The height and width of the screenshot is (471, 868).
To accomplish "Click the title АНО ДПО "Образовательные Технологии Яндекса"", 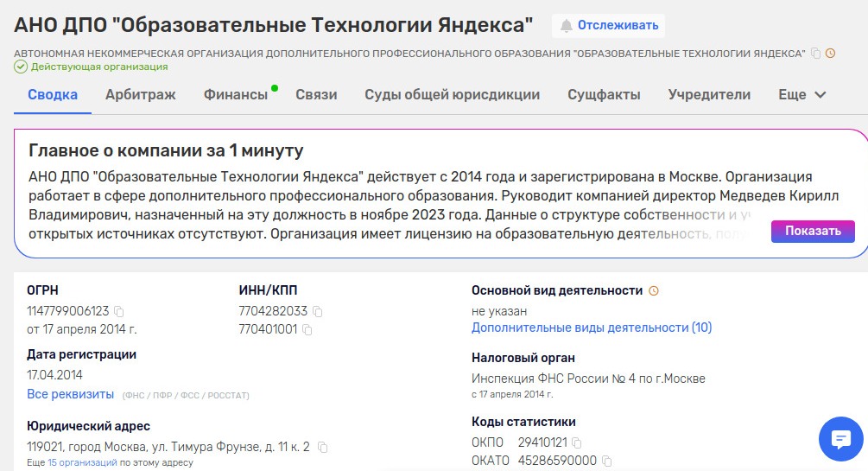I will [274, 25].
